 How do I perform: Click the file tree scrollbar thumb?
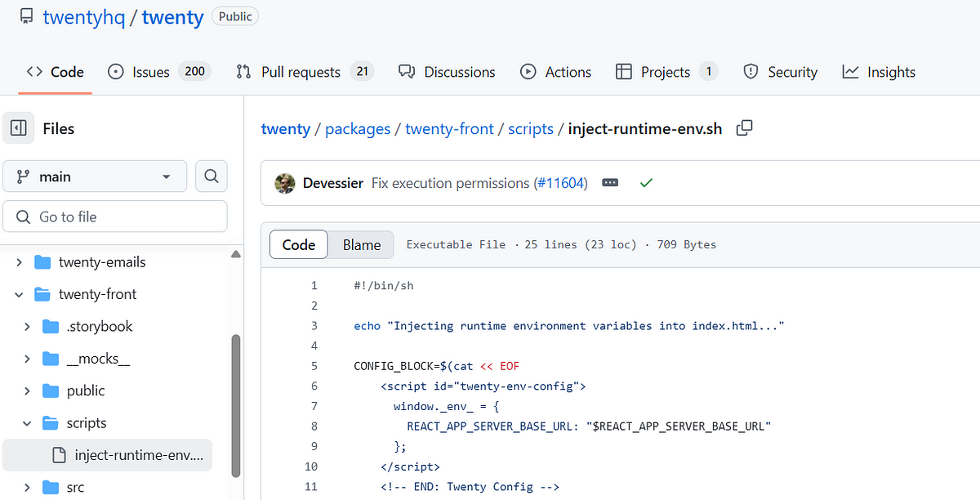[236, 404]
